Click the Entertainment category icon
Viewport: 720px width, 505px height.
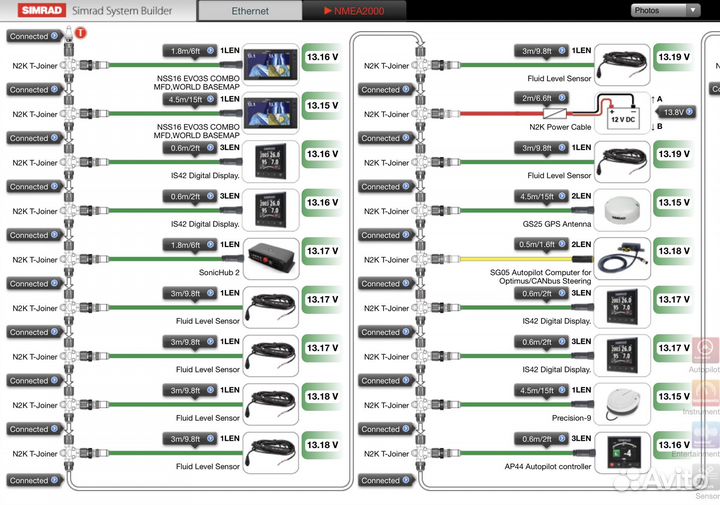706,437
